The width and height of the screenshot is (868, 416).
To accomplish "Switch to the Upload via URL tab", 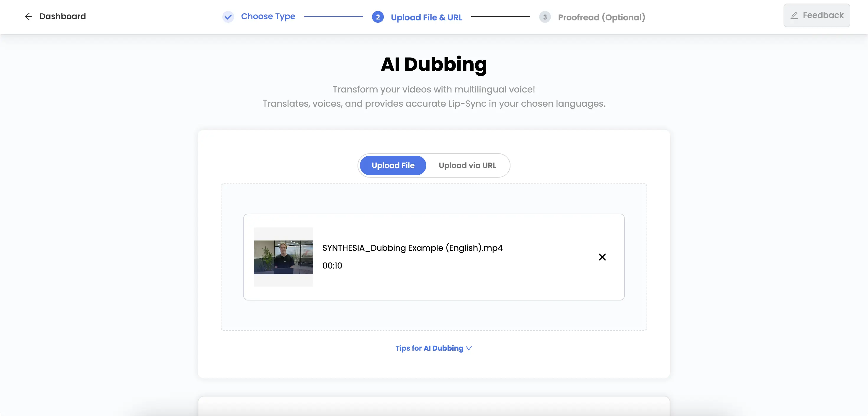I will (x=467, y=165).
